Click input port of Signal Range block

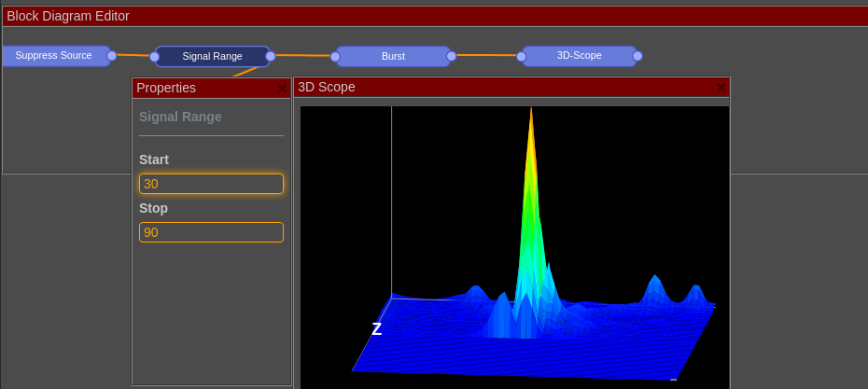[x=154, y=57]
